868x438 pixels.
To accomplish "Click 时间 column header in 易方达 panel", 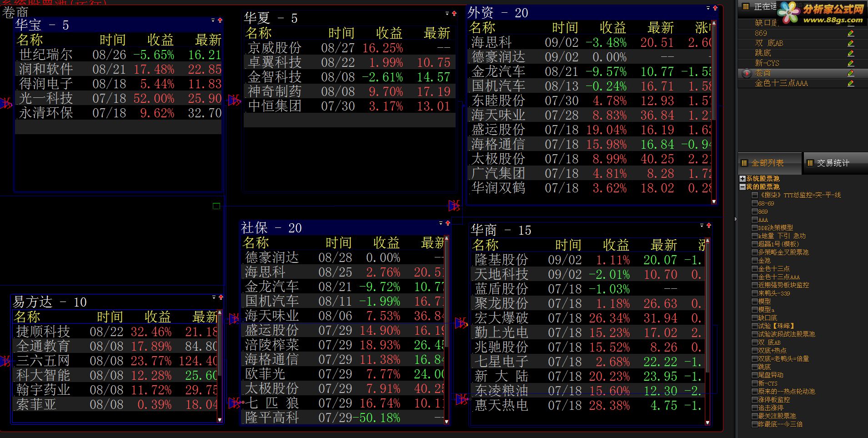I will coord(110,317).
